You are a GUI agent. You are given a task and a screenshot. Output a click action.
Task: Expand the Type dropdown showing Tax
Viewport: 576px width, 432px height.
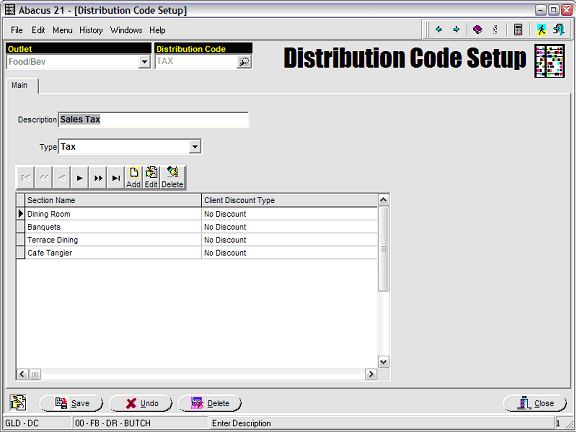pos(195,147)
